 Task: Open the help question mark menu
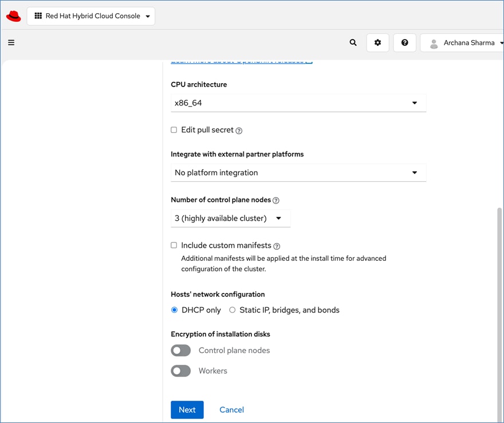point(405,42)
